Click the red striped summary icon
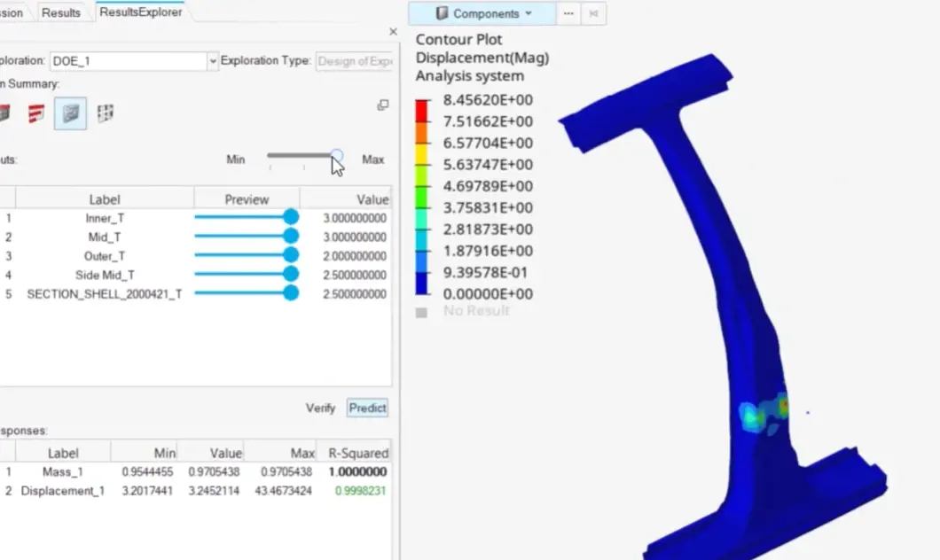This screenshot has width=940, height=560. 36,113
